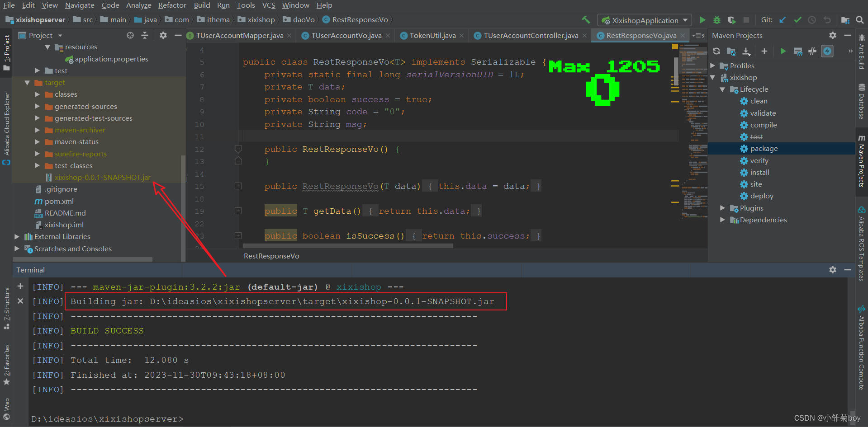Open the Navigate menu
The height and width of the screenshot is (427, 868).
(x=80, y=5)
